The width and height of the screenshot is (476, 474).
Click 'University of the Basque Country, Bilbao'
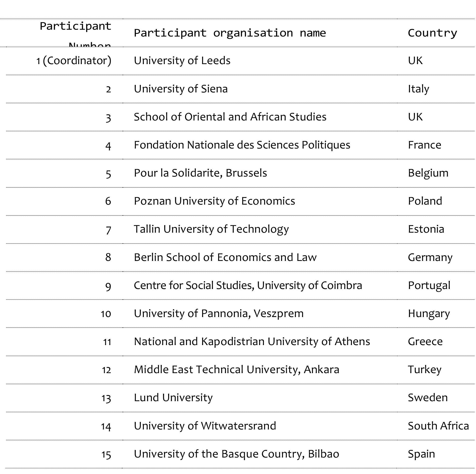[x=236, y=454]
